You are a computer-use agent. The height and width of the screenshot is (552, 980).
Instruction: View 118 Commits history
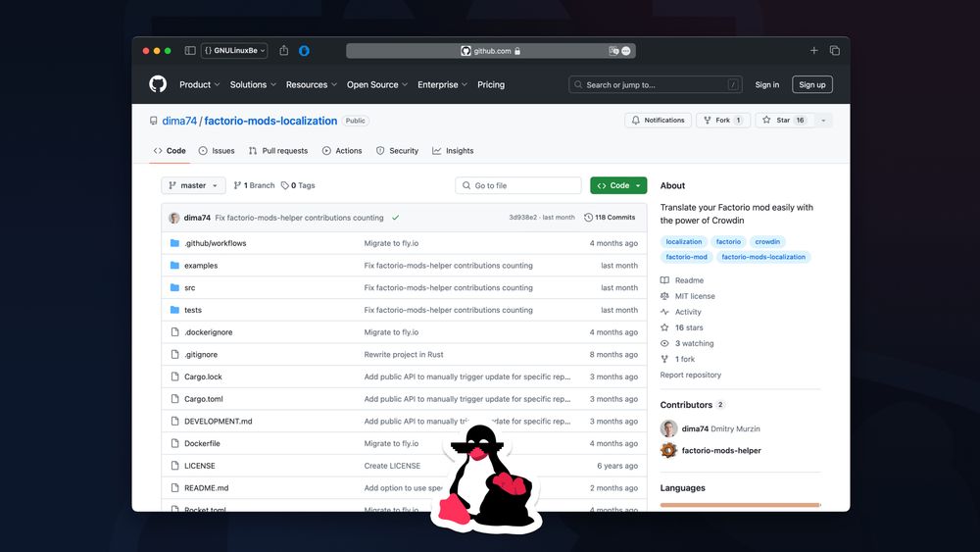coord(610,218)
